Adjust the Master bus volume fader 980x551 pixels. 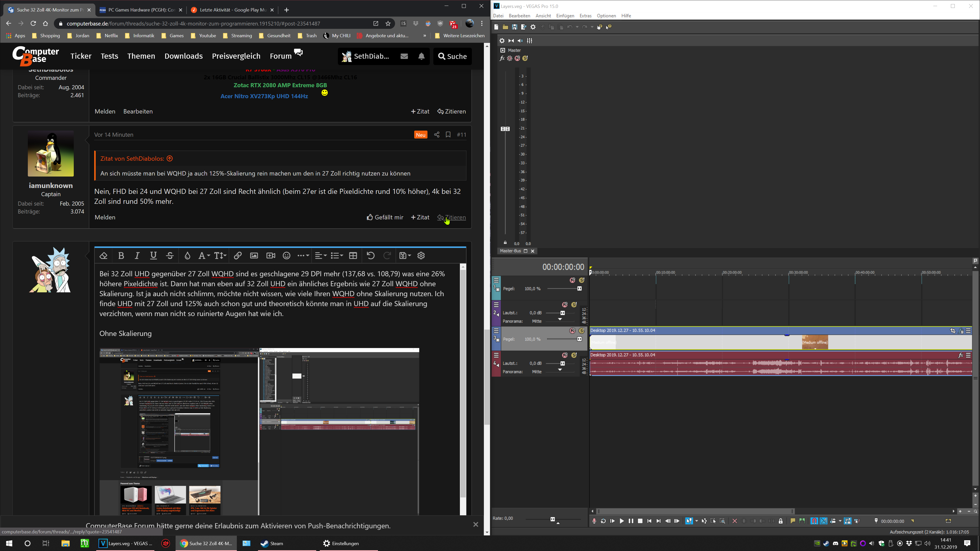505,129
